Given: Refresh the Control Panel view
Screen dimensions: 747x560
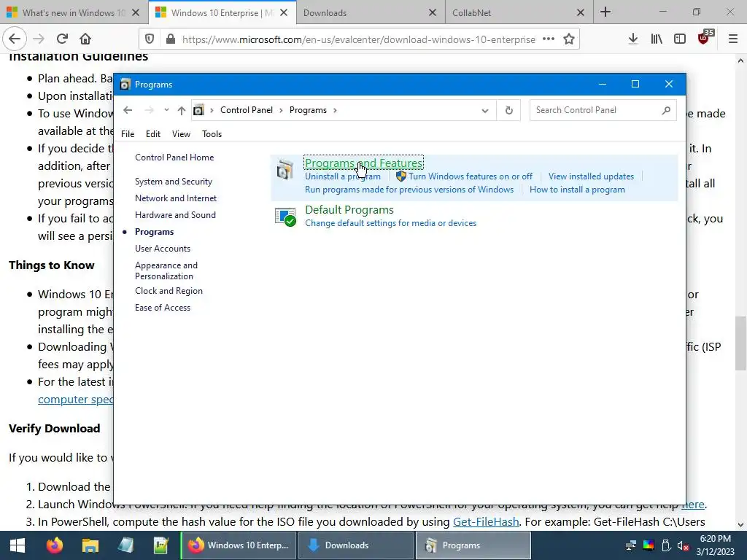Looking at the screenshot, I should pyautogui.click(x=508, y=111).
